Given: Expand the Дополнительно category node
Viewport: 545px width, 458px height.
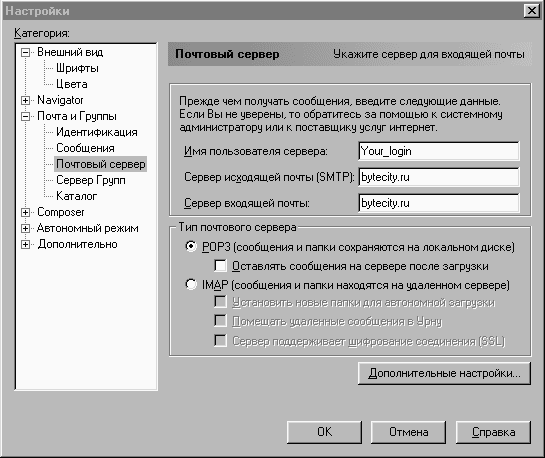Looking at the screenshot, I should 25,244.
